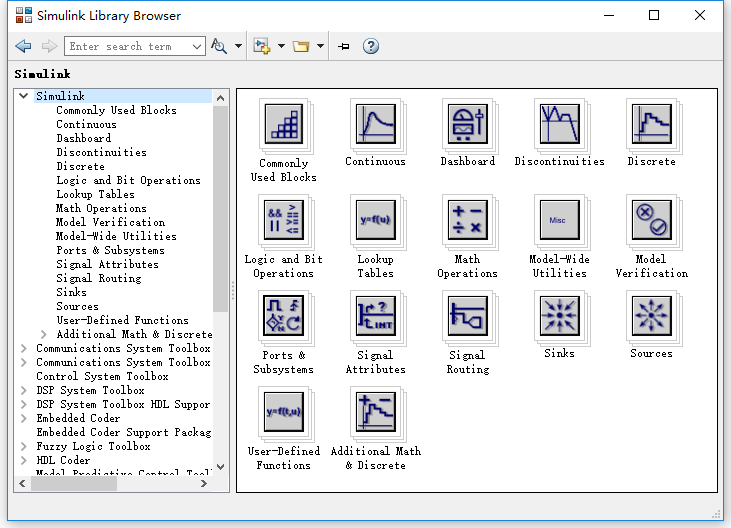The height and width of the screenshot is (528, 731).
Task: Open the Lookup Tables library icon
Action: coord(375,219)
